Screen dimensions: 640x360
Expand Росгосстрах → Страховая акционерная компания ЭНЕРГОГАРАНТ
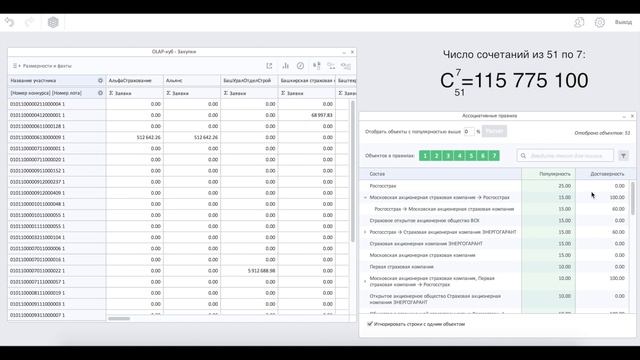coord(365,232)
